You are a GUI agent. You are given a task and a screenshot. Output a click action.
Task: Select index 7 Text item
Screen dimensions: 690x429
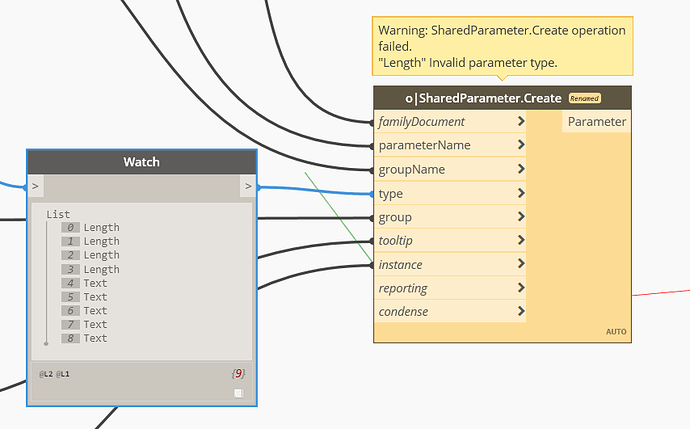84,324
